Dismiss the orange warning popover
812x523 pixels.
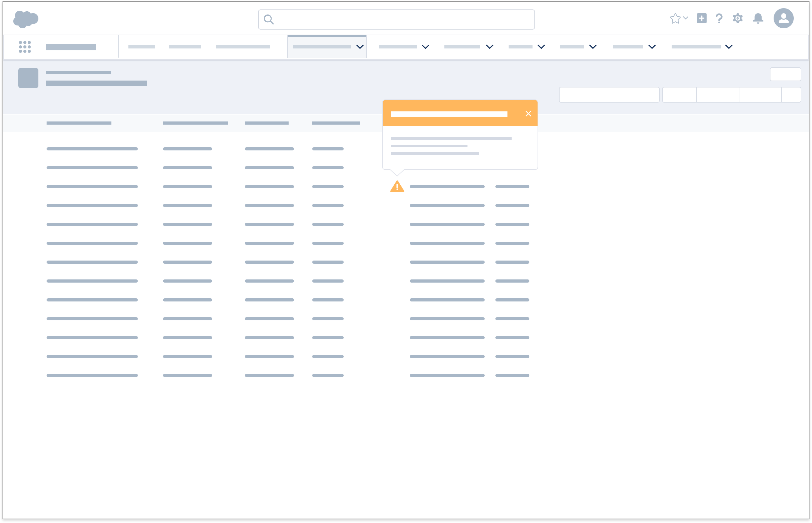tap(528, 113)
